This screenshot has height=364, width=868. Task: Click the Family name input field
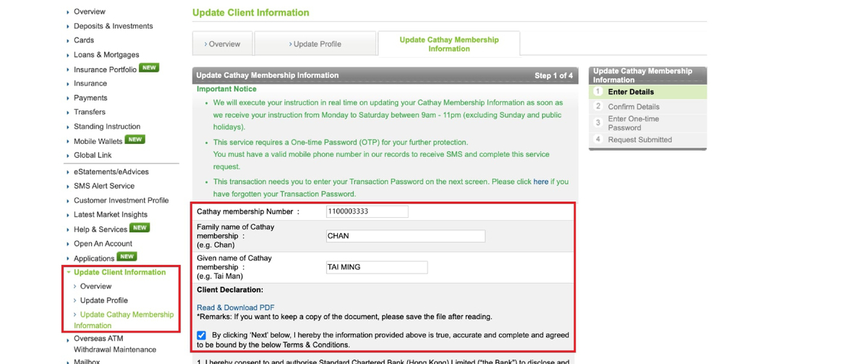tap(405, 236)
